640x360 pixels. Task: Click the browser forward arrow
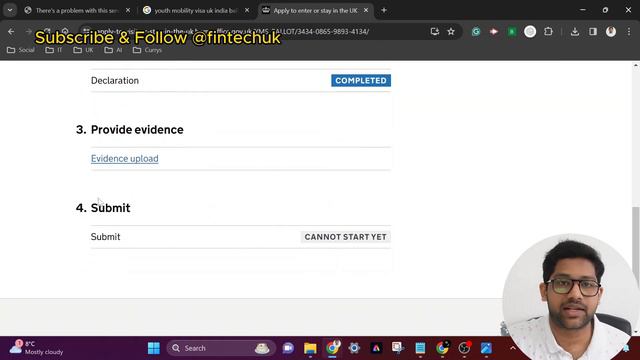point(29,31)
